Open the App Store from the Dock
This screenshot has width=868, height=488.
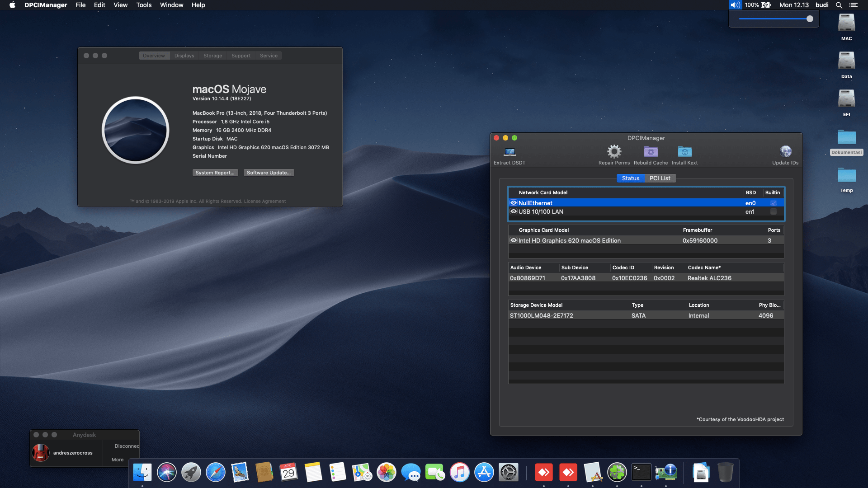click(484, 472)
